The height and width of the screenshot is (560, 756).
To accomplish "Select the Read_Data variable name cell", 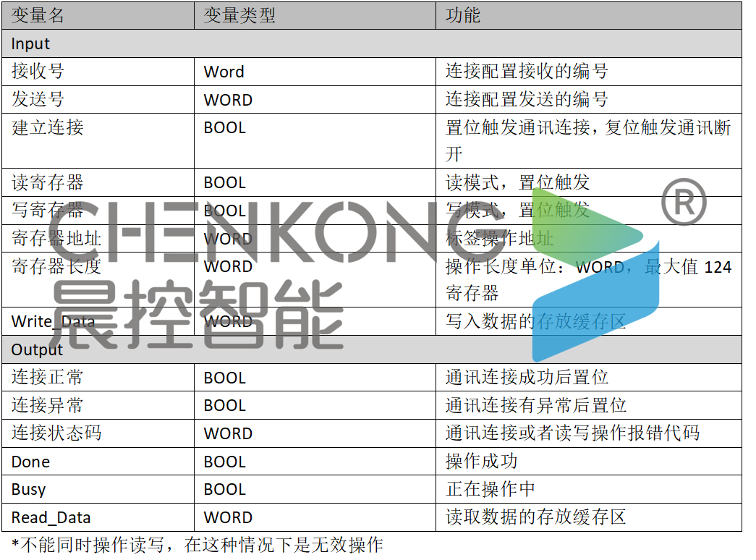I will (51, 517).
